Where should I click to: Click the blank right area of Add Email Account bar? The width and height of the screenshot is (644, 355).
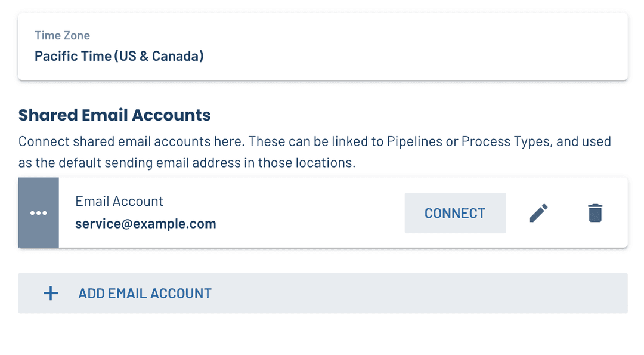tap(477, 293)
